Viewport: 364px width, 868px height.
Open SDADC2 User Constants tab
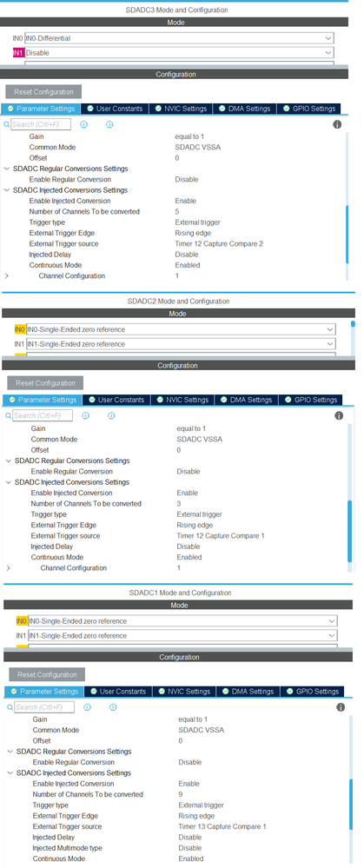(x=116, y=400)
